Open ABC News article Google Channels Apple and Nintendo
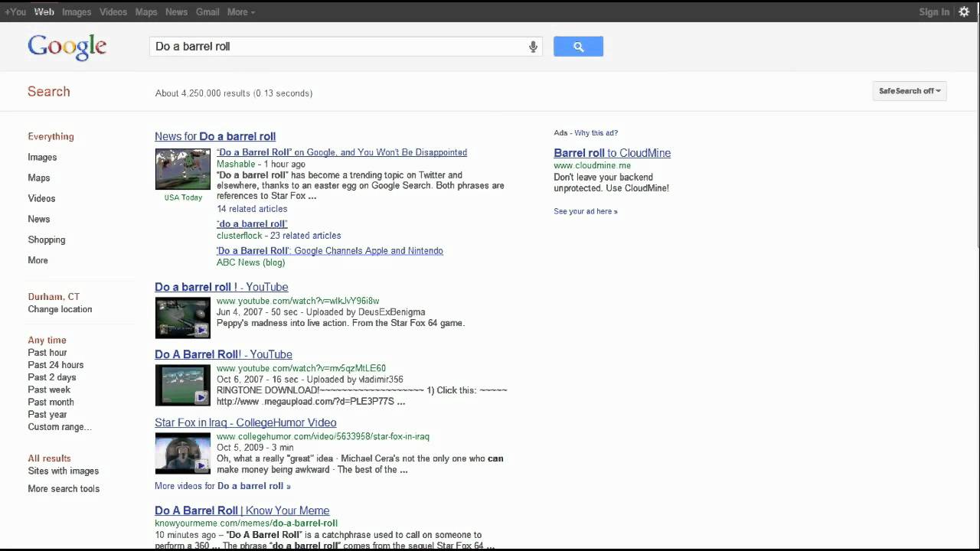 tap(330, 250)
